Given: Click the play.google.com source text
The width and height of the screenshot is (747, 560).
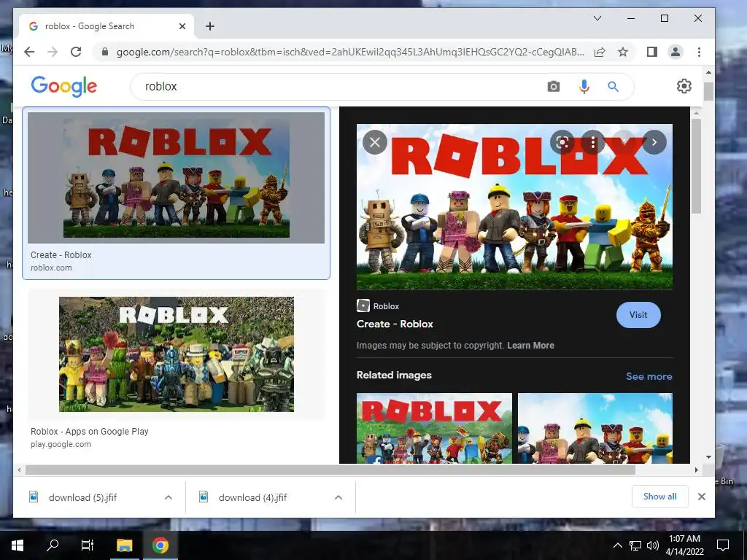Looking at the screenshot, I should click(x=61, y=444).
